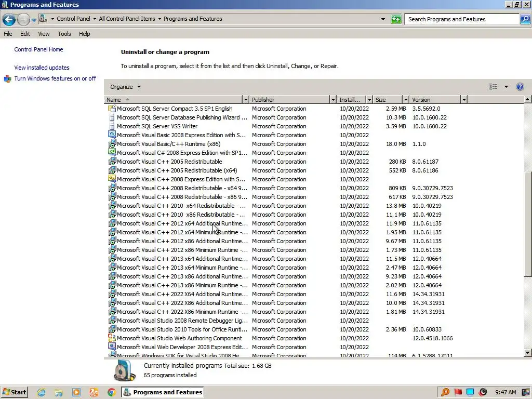Viewport: 532px width, 399px height.
Task: Open the View menu
Action: (44, 34)
